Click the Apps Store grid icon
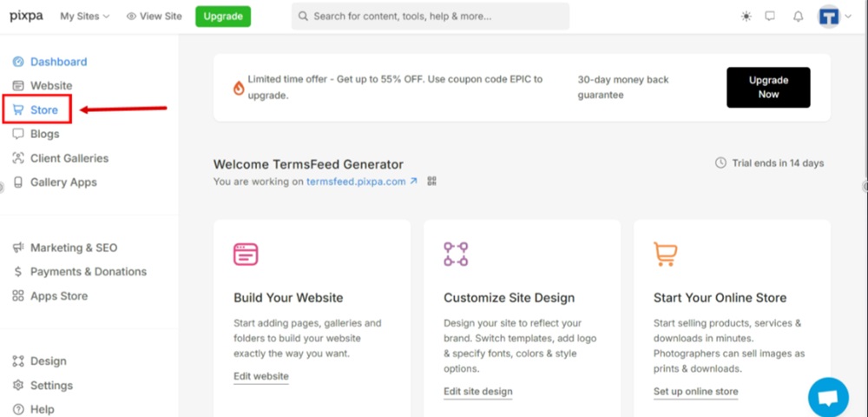Viewport: 868px width, 417px height. [x=18, y=295]
